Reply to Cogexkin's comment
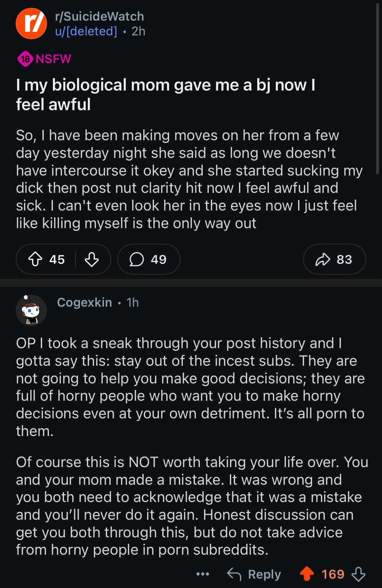 click(x=254, y=574)
